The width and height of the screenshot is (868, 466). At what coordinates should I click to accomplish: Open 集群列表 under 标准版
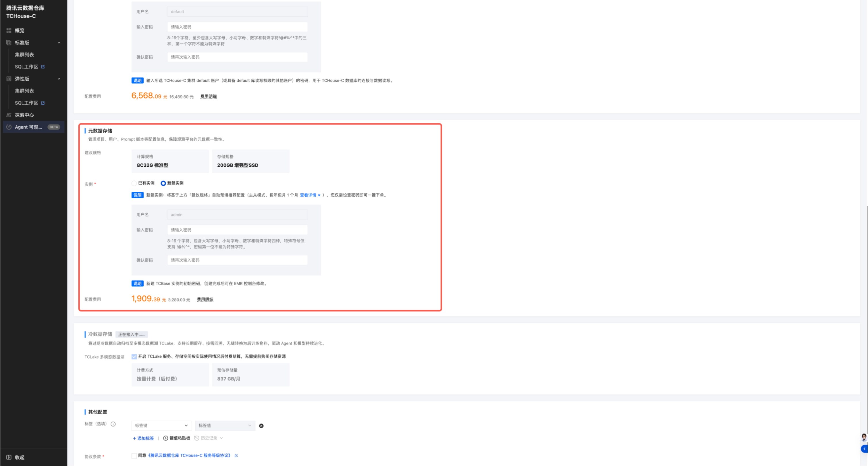click(x=24, y=55)
